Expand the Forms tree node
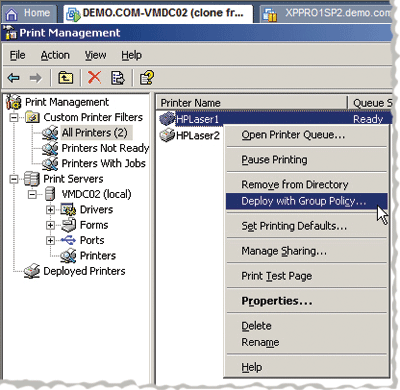 click(50, 225)
